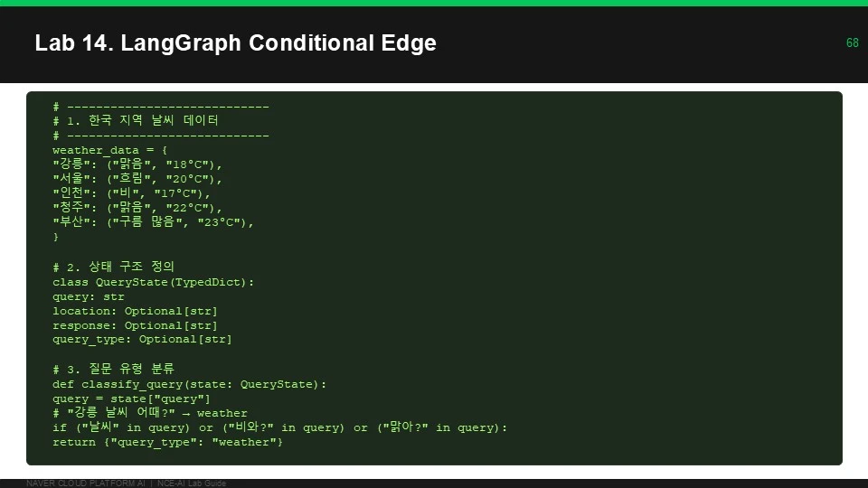The height and width of the screenshot is (488, 868).
Task: Select the weather_data assignment line
Action: (x=109, y=150)
